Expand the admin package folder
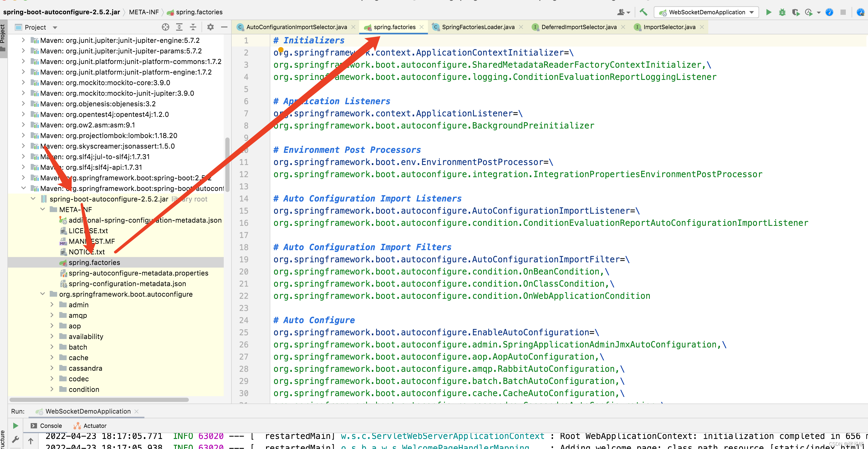The height and width of the screenshot is (449, 868). (x=52, y=305)
